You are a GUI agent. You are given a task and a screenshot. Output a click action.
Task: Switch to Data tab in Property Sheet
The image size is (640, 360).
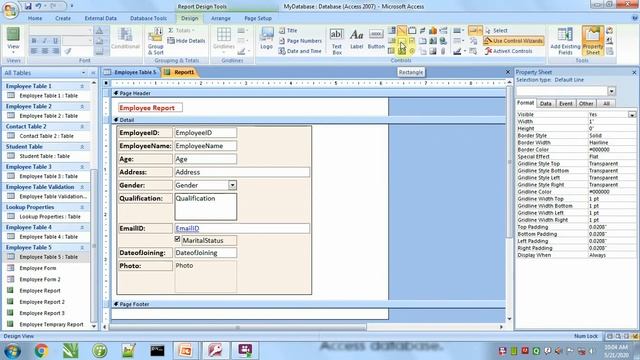point(545,104)
